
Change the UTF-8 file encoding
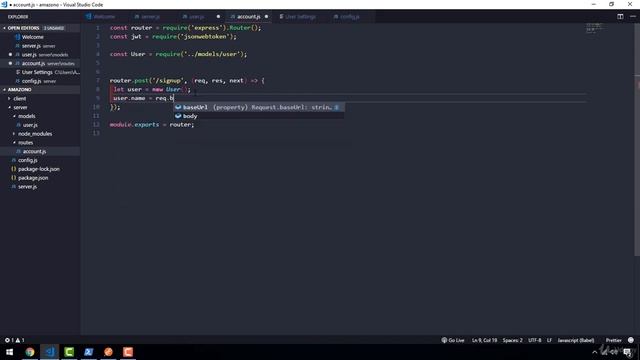(x=534, y=340)
